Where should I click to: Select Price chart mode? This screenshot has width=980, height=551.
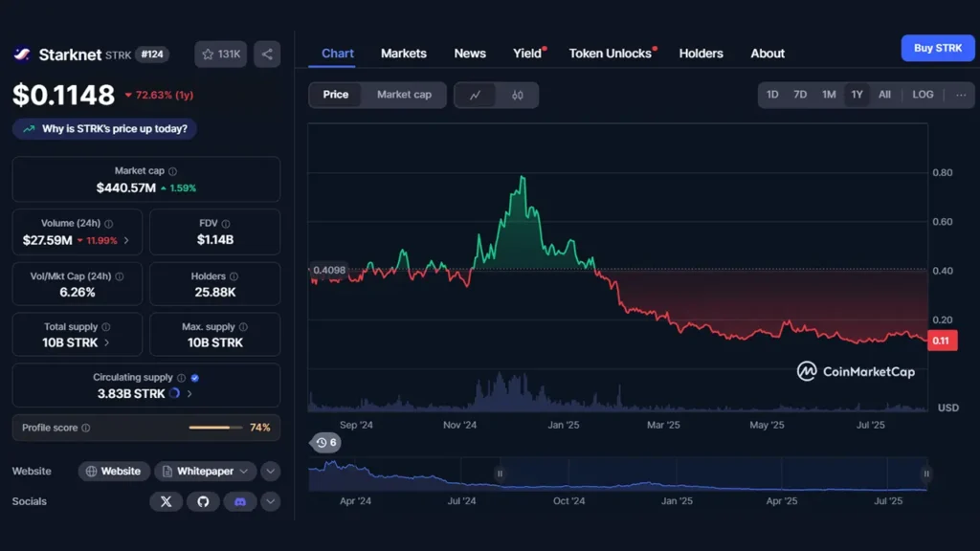(336, 95)
